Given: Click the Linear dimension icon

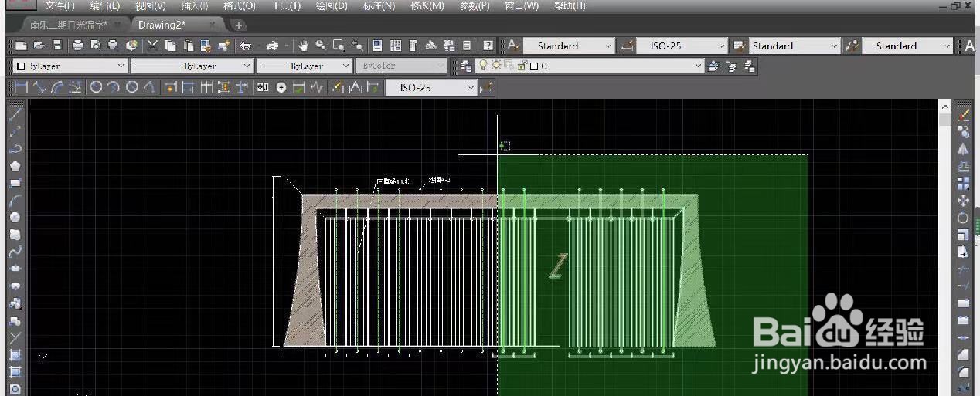Looking at the screenshot, I should [21, 87].
